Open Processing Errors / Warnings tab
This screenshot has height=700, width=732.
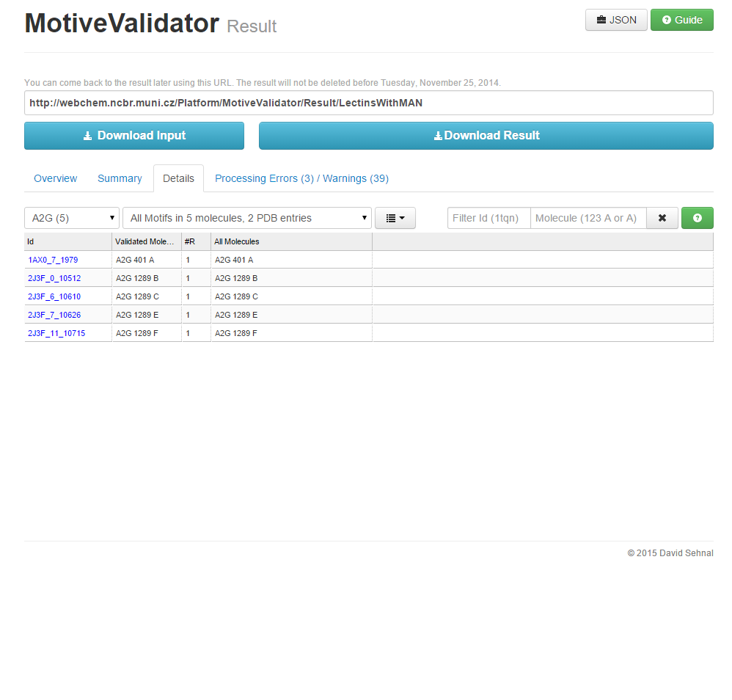(301, 178)
